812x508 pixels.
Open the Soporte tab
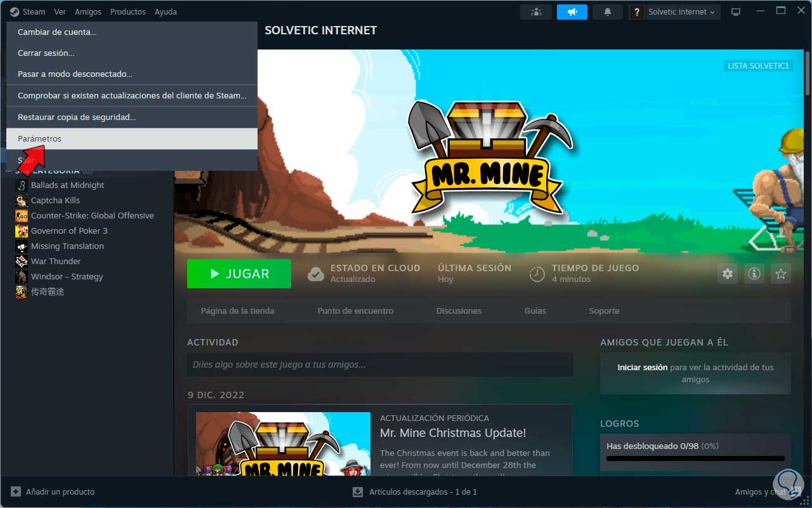[x=604, y=311]
